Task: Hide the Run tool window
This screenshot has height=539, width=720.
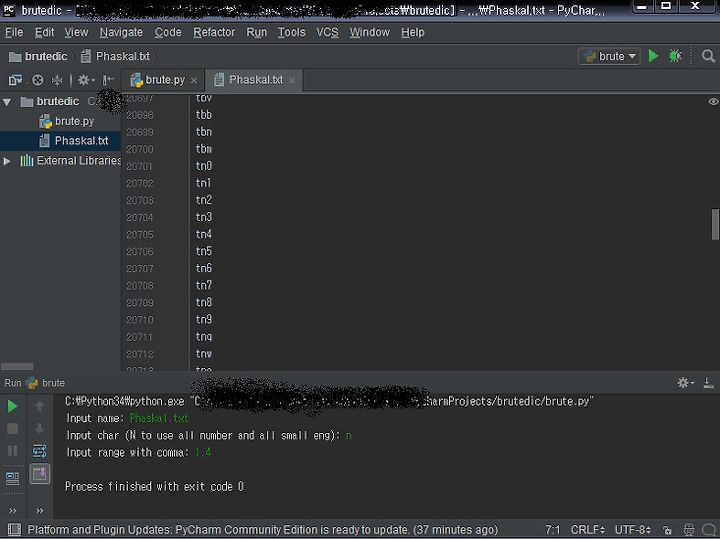Action: 708,382
